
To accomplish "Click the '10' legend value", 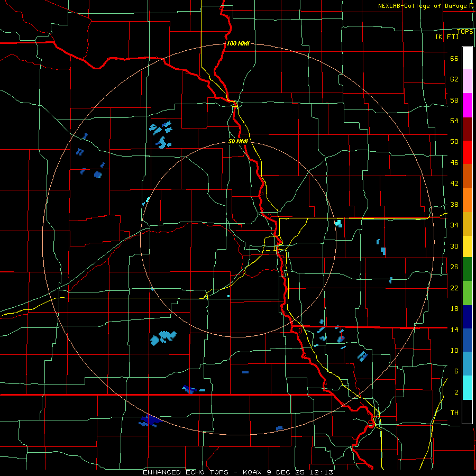I will coord(454,350).
